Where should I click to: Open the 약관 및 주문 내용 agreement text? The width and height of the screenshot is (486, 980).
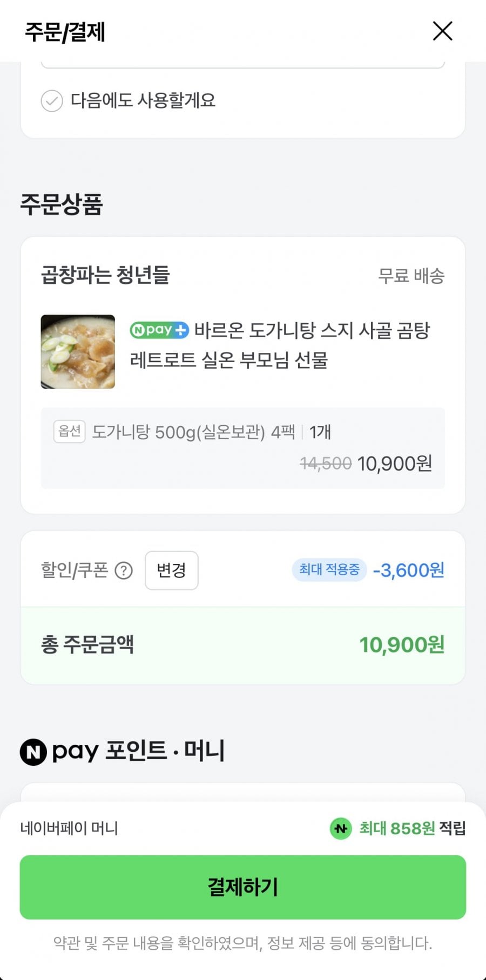pyautogui.click(x=243, y=943)
